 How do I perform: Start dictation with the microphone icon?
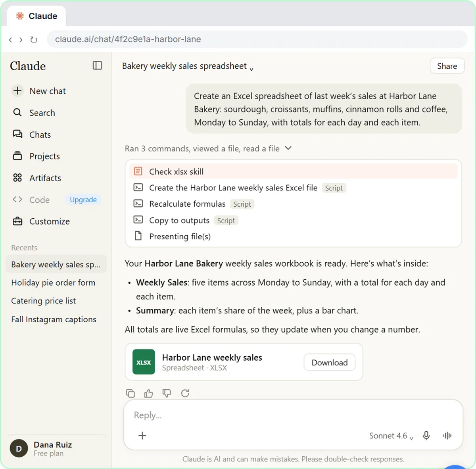coord(426,435)
